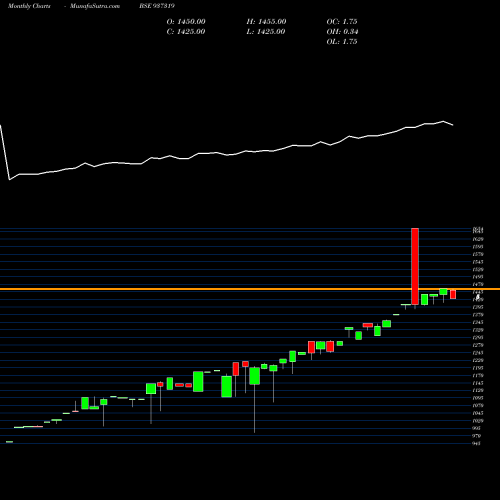Select the open value 'O: 1450.00'
This screenshot has width=500, height=500.
pos(186,22)
